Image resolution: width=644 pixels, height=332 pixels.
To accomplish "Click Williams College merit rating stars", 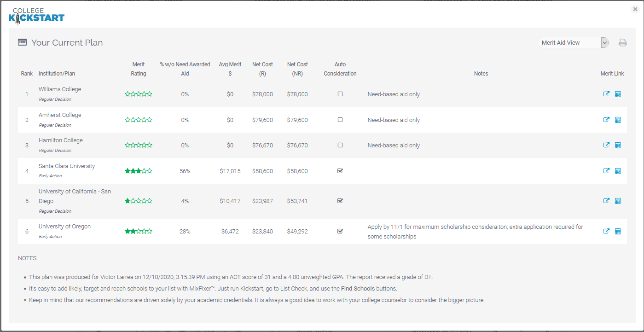I will pyautogui.click(x=139, y=94).
